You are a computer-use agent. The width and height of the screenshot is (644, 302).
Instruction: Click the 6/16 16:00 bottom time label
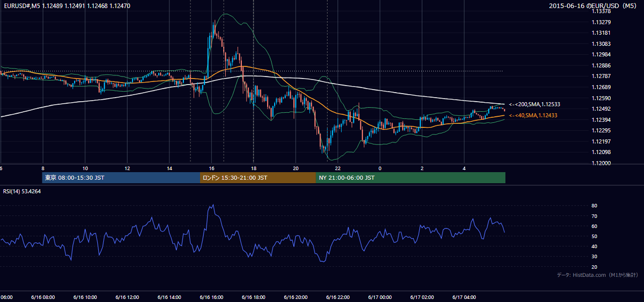(212, 297)
